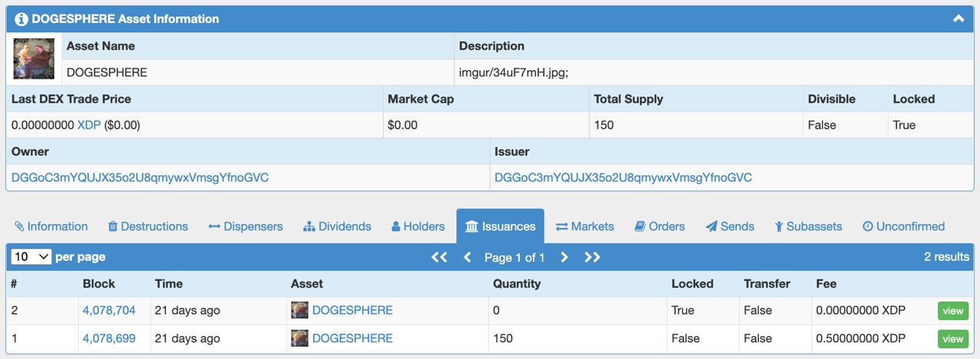This screenshot has width=980, height=359.
Task: Click the Total Supply value 150
Action: coord(604,125)
